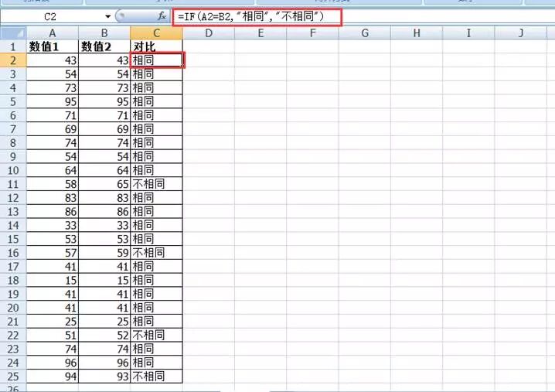Select cell B25 with value 93

pos(104,377)
